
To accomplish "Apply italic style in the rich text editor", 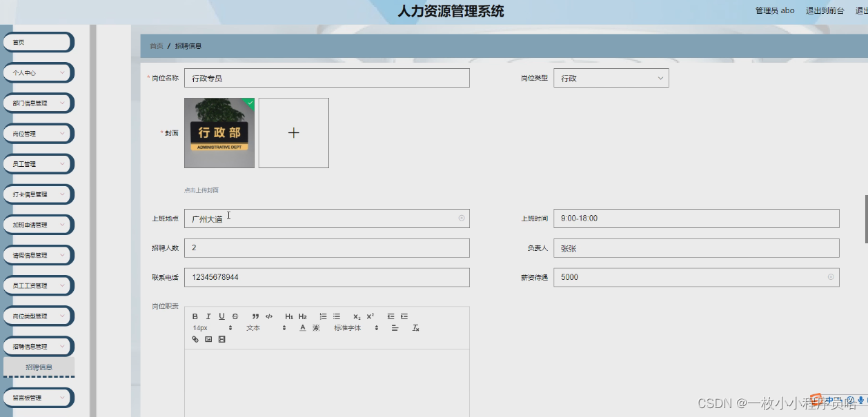I will pyautogui.click(x=208, y=316).
